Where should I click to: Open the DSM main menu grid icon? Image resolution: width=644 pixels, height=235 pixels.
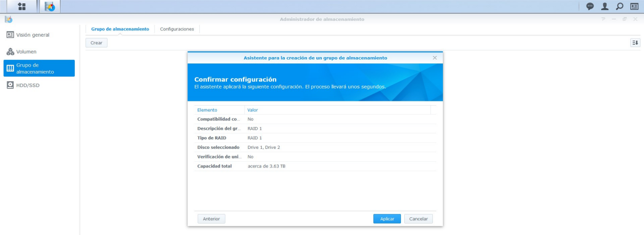tap(21, 6)
